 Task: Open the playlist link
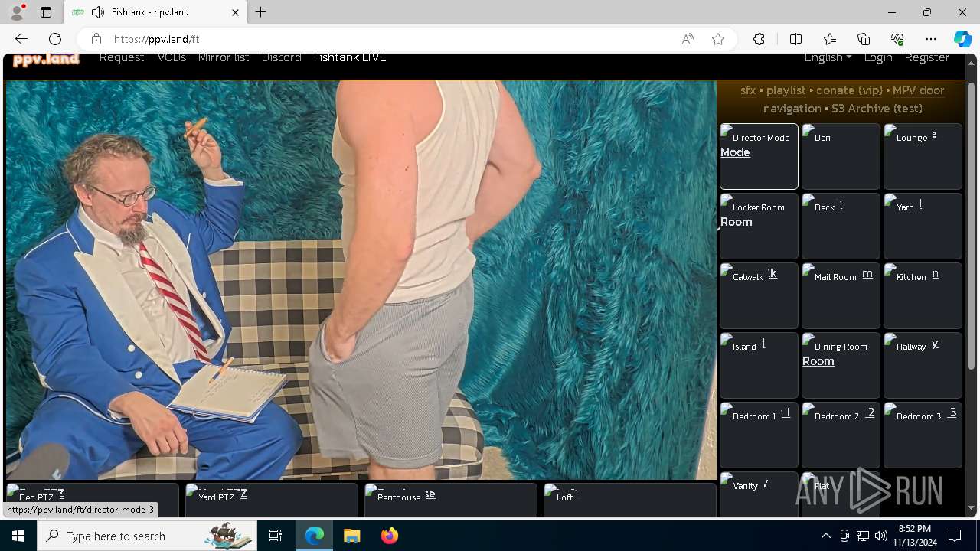[786, 90]
